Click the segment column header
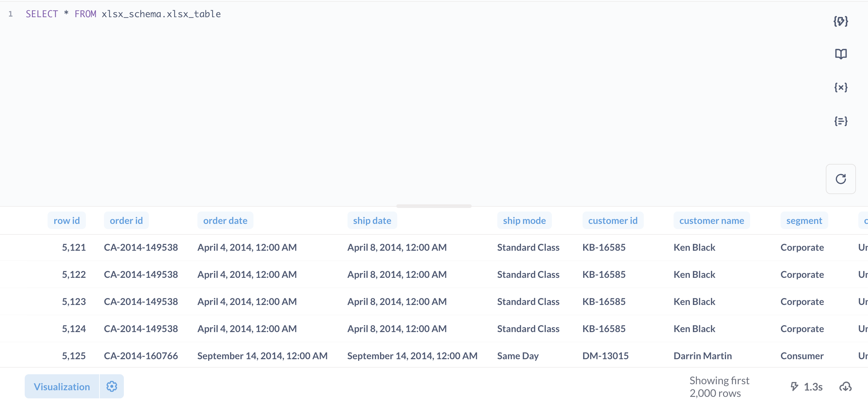The height and width of the screenshot is (405, 868). pyautogui.click(x=804, y=221)
